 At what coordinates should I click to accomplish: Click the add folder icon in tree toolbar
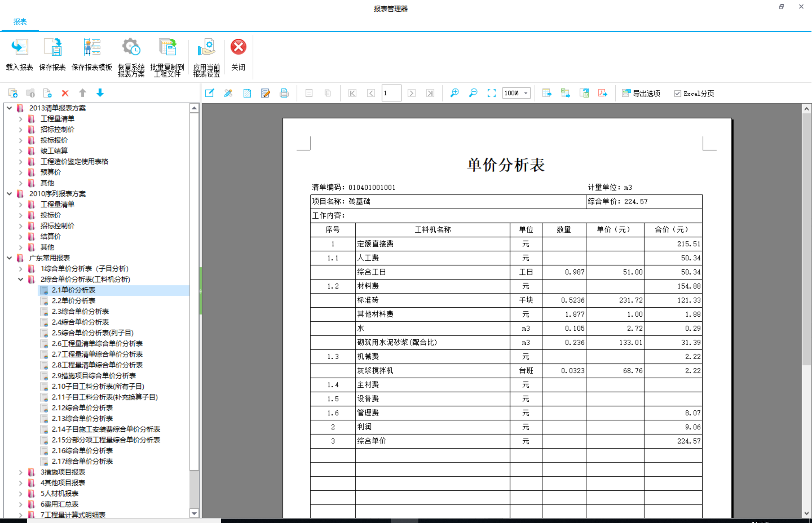point(30,93)
